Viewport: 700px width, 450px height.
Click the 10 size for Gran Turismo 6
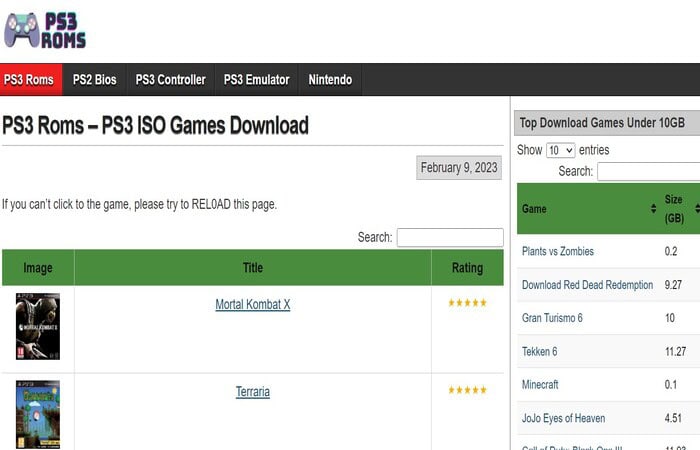(670, 318)
